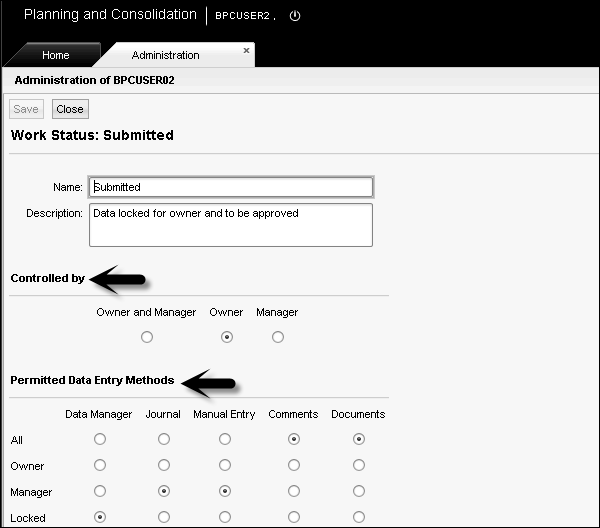The width and height of the screenshot is (600, 528).
Task: Set Comments to All
Action: point(293,439)
